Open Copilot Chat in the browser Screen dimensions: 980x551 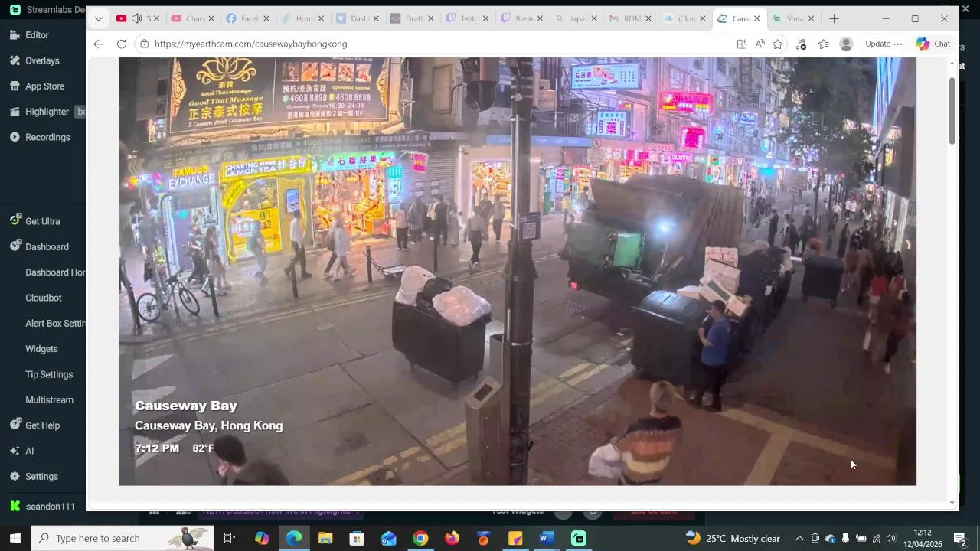934,44
